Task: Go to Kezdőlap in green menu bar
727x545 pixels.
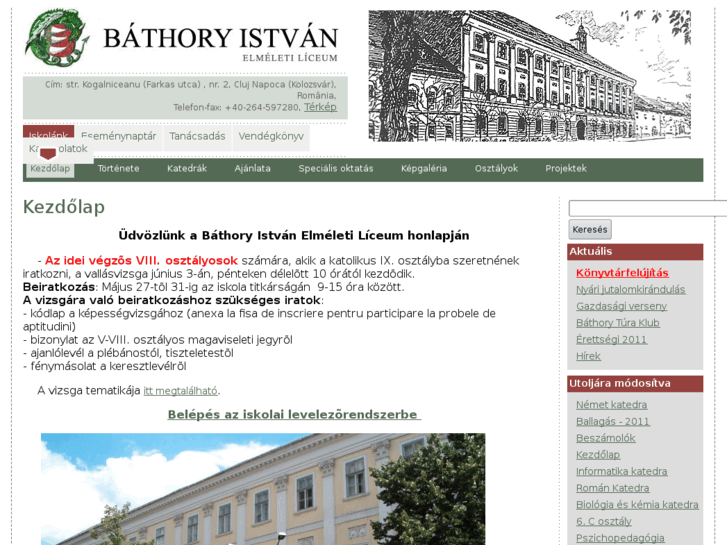Action: pos(50,169)
